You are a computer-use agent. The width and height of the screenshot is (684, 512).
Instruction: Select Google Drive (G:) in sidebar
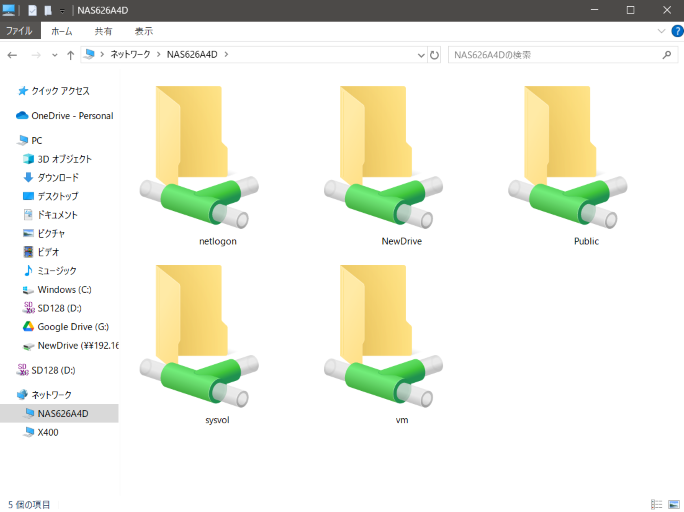[x=73, y=327]
